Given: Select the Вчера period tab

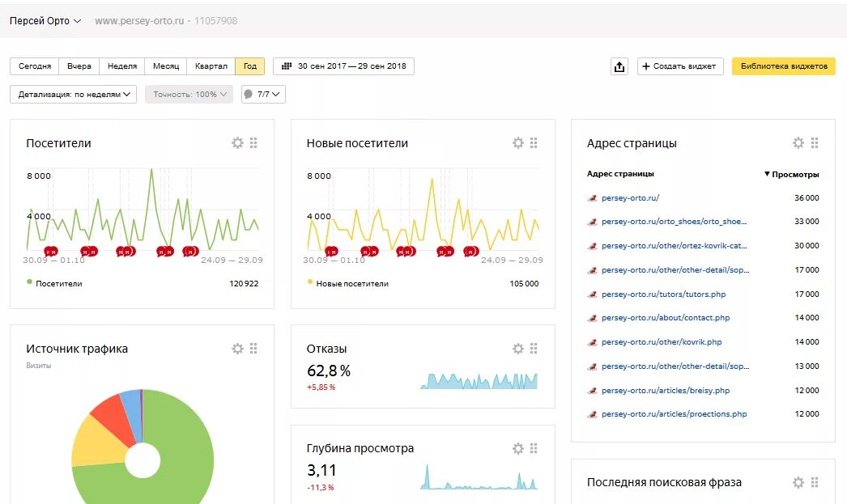Looking at the screenshot, I should coord(79,66).
